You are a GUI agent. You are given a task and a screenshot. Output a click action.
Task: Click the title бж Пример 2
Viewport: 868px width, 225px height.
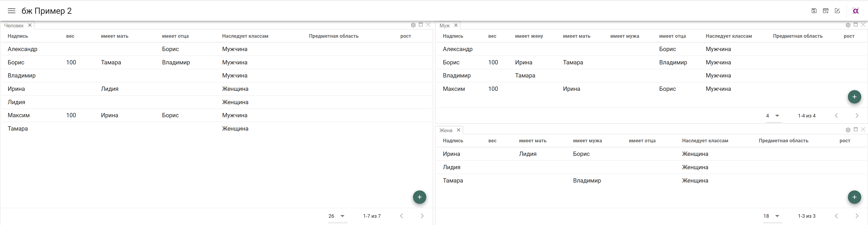click(47, 11)
